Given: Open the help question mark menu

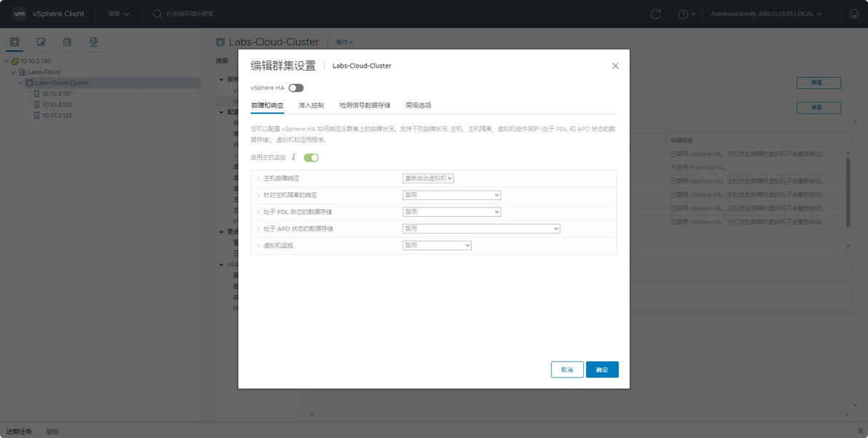Looking at the screenshot, I should 687,14.
